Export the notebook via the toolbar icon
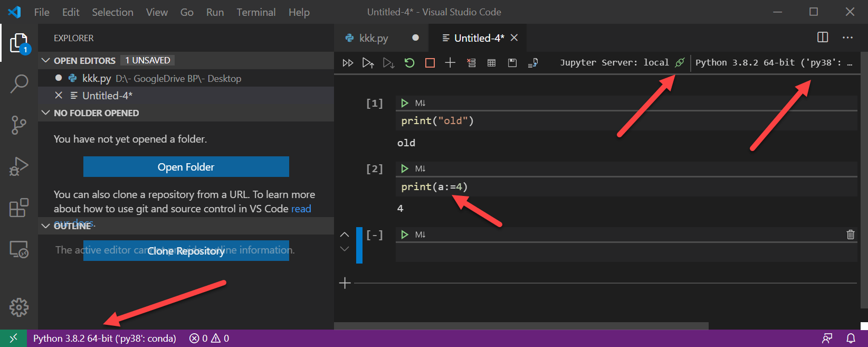868x347 pixels. [x=533, y=63]
